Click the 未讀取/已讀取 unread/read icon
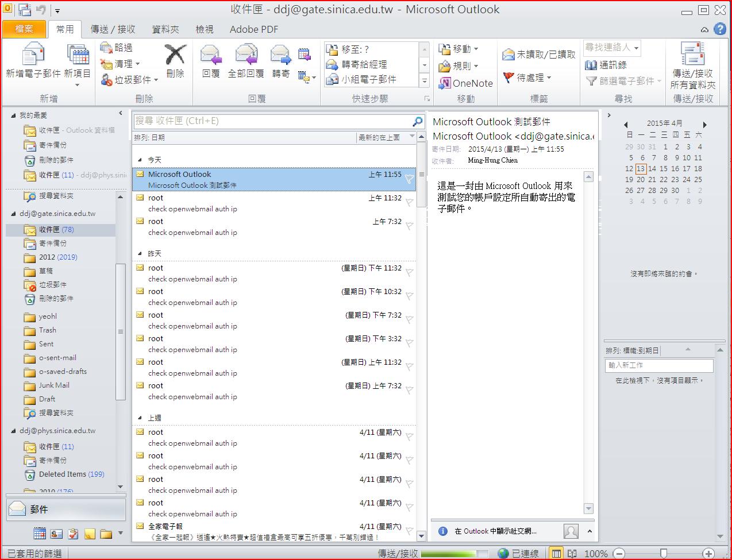 point(508,55)
